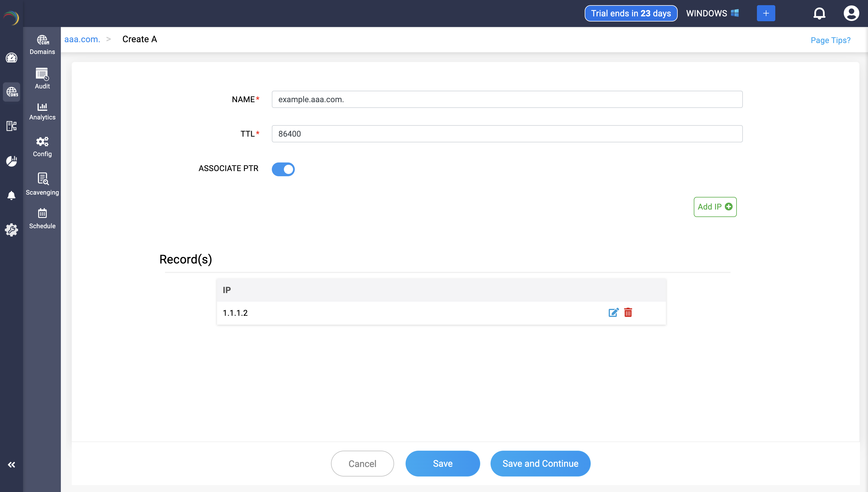
Task: Collapse the sidebar with double chevron
Action: pyautogui.click(x=11, y=465)
